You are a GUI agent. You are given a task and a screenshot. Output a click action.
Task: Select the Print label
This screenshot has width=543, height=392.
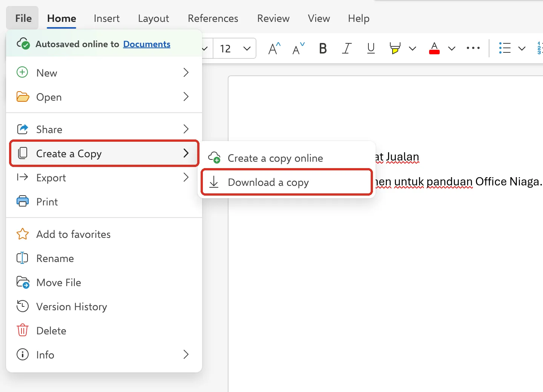point(47,202)
